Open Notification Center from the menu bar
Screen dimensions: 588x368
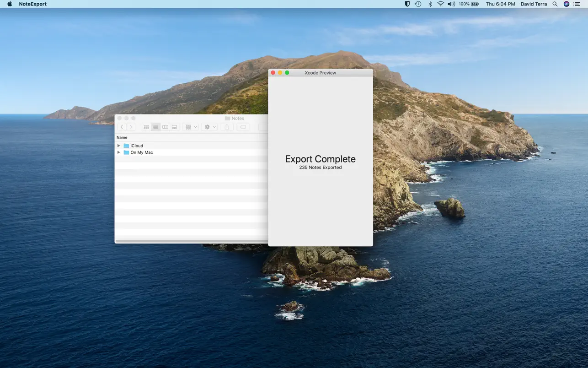pyautogui.click(x=577, y=4)
